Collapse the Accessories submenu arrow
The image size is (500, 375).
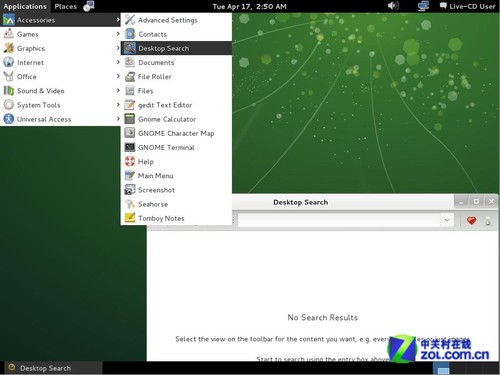(118, 20)
